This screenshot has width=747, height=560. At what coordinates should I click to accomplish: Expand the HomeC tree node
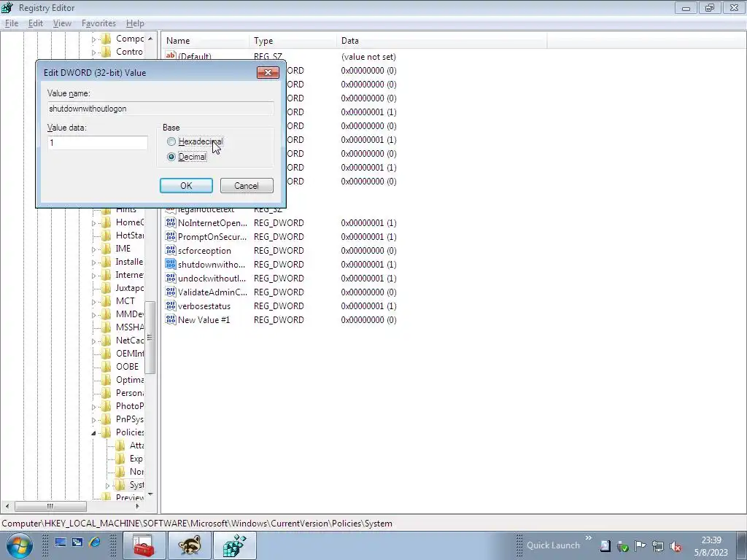coord(93,223)
